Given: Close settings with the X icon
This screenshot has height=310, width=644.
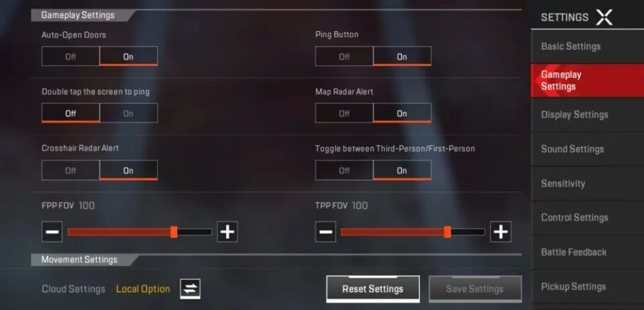Looking at the screenshot, I should (x=604, y=17).
